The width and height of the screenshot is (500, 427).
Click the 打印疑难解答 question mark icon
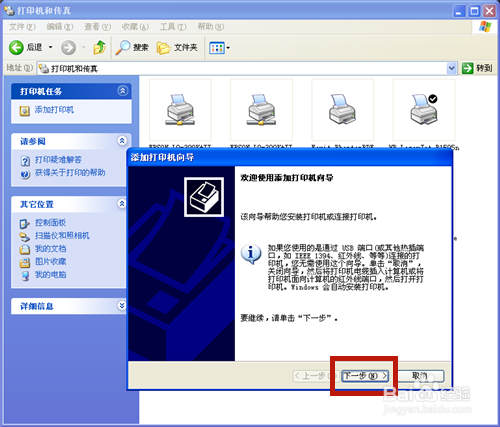25,161
